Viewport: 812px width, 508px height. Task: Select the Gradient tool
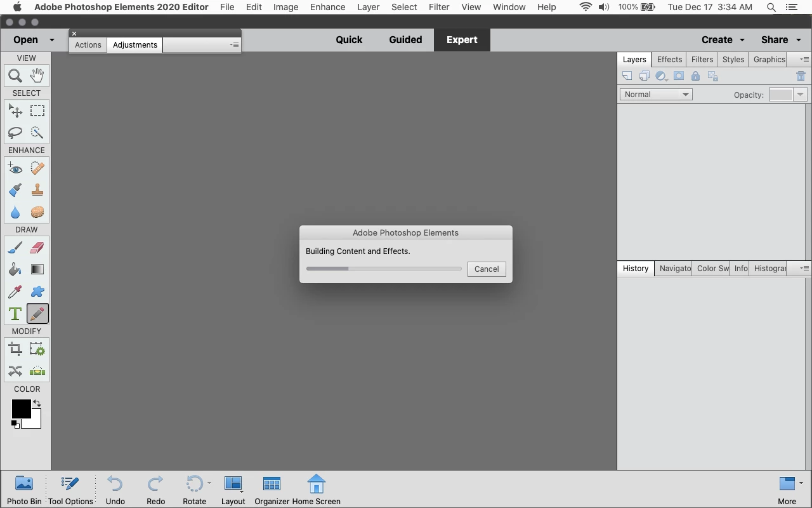[37, 269]
